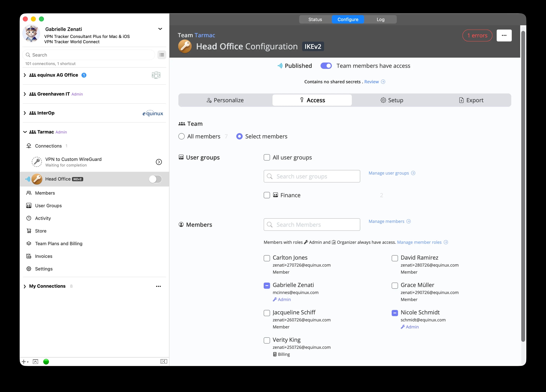
Task: Click Manage user groups link
Action: click(x=392, y=173)
